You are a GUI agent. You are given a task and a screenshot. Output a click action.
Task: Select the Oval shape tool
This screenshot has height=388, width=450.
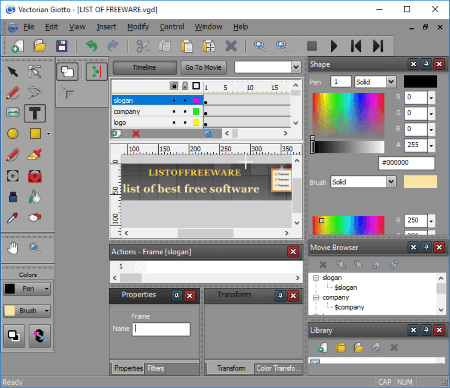(13, 134)
